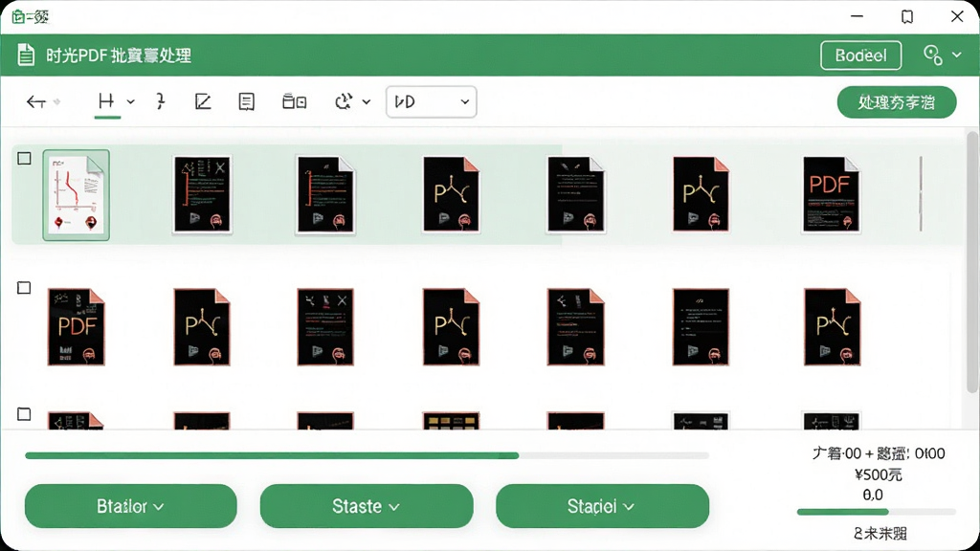The image size is (980, 551).
Task: Click the 0,0 value text
Action: tap(873, 495)
